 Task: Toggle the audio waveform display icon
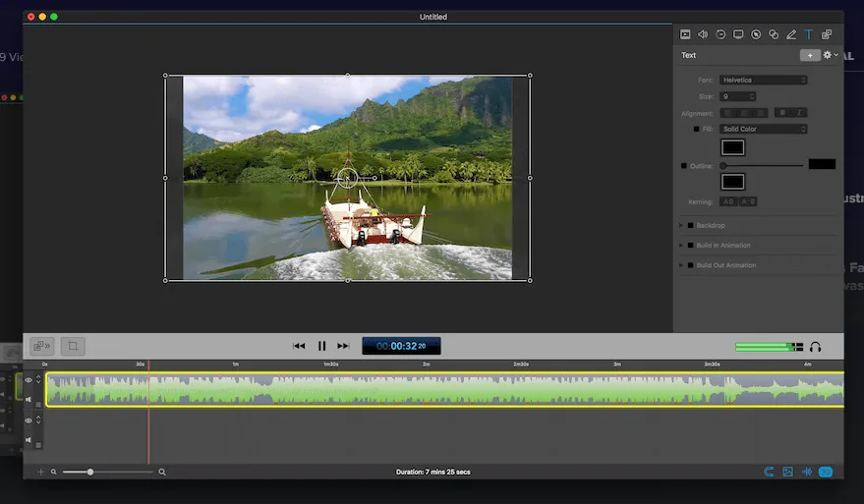807,472
